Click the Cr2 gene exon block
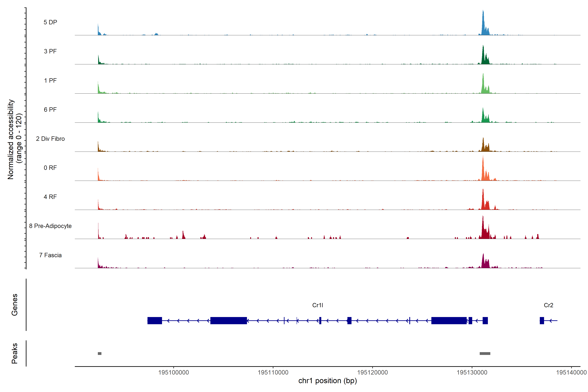The image size is (588, 392). coord(542,320)
